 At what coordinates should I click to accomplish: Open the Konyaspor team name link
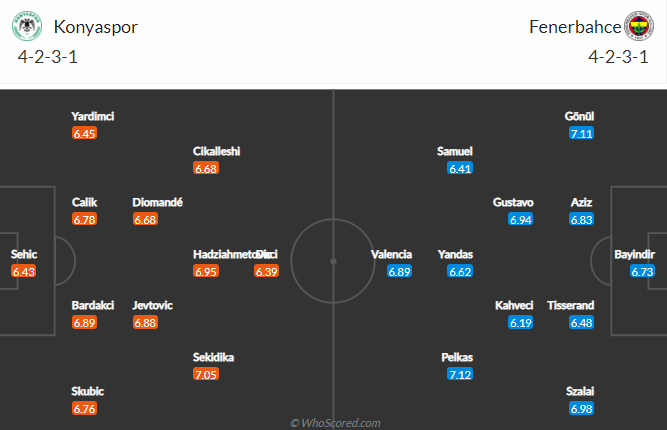coord(96,27)
